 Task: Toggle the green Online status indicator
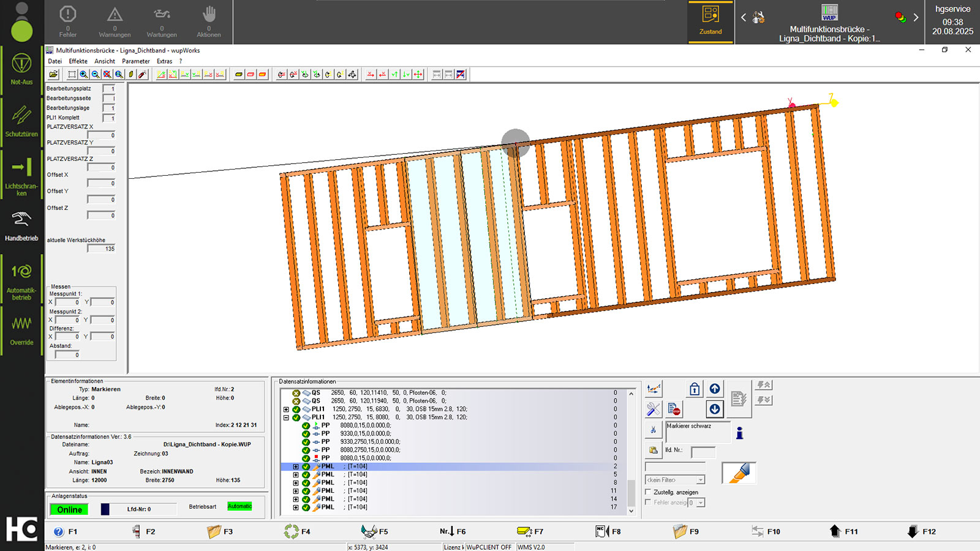(69, 509)
